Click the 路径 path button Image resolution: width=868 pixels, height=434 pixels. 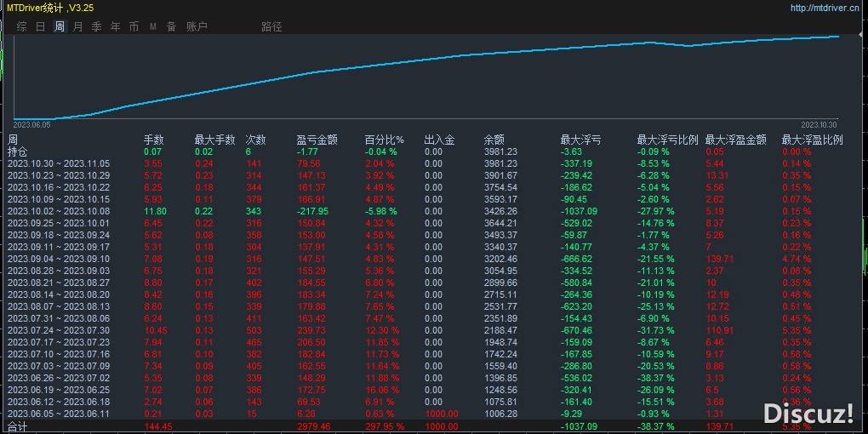[x=271, y=26]
